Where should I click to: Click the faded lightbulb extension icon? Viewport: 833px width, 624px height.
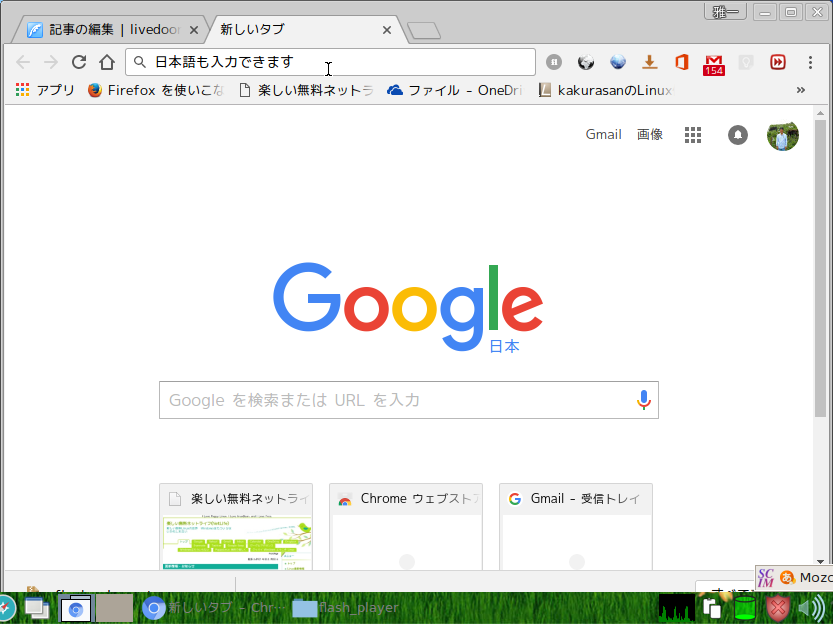(x=746, y=62)
